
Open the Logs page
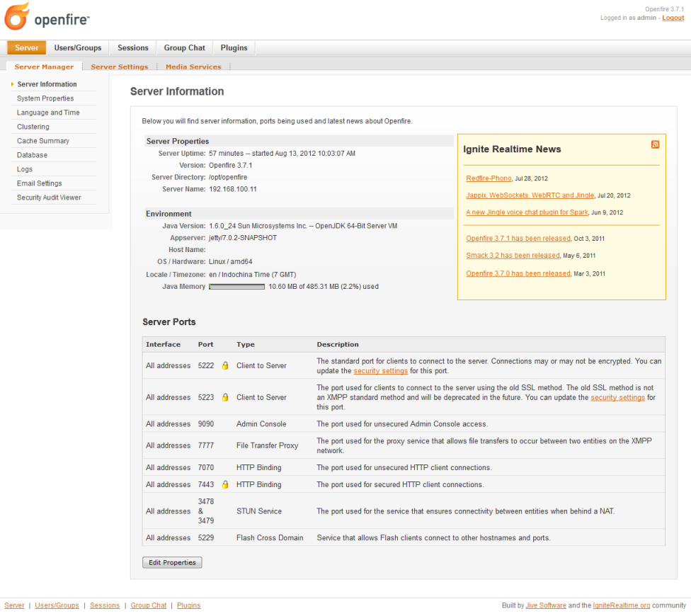click(x=25, y=169)
